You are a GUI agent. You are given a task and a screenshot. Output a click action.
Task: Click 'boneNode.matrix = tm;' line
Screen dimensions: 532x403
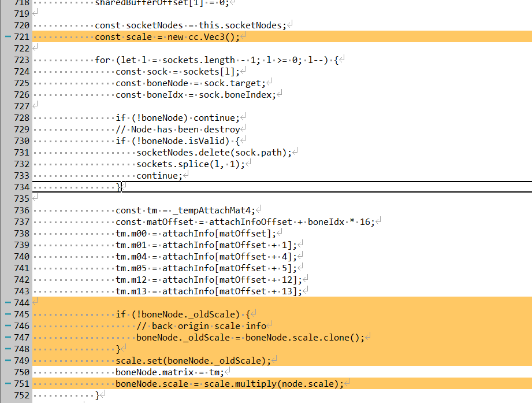tap(170, 372)
